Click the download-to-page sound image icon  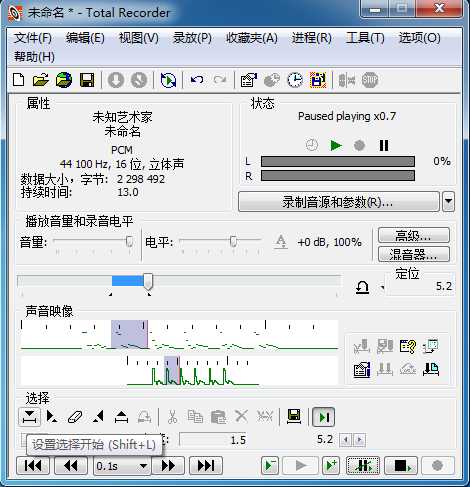point(431,369)
